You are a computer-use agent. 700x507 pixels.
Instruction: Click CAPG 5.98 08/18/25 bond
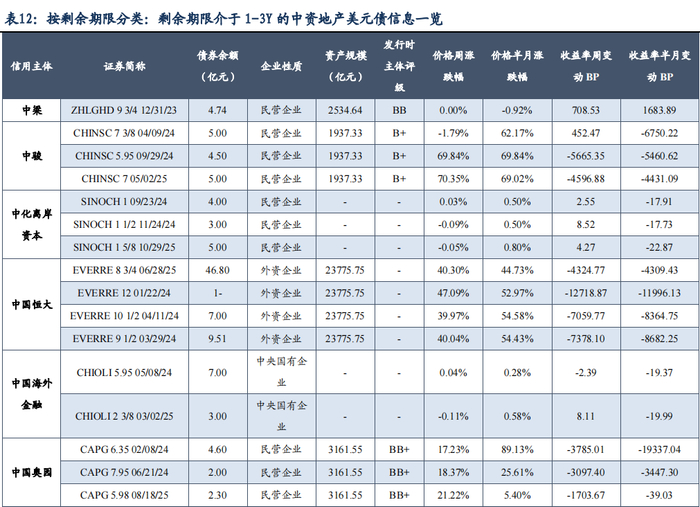pyautogui.click(x=124, y=495)
